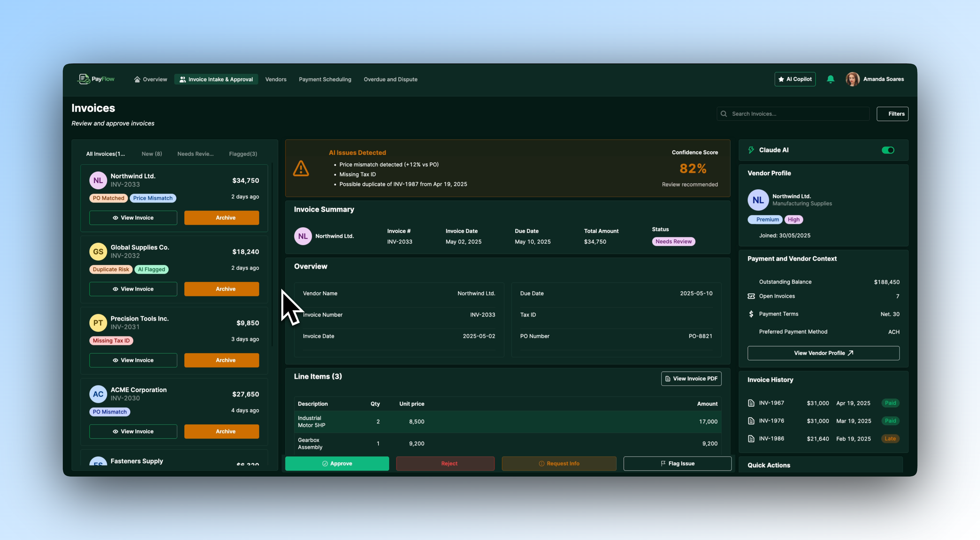View Invoice for ACME Corporation

(x=133, y=432)
